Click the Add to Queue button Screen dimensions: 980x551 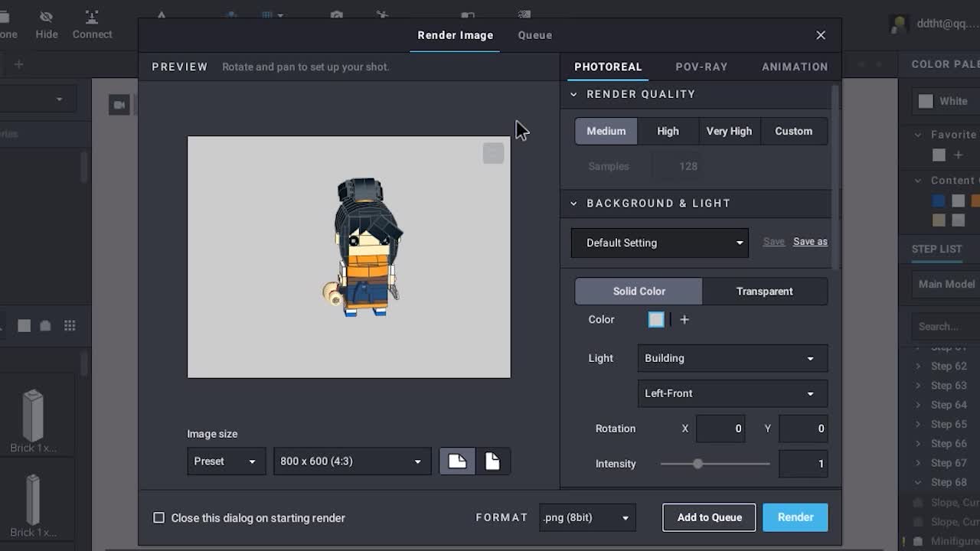709,517
